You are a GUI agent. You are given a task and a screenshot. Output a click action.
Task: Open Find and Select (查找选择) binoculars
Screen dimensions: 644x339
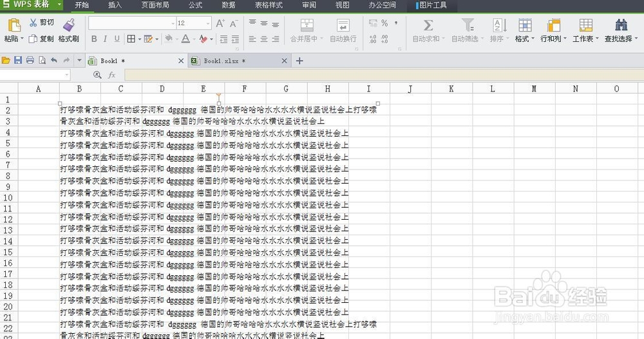point(621,30)
